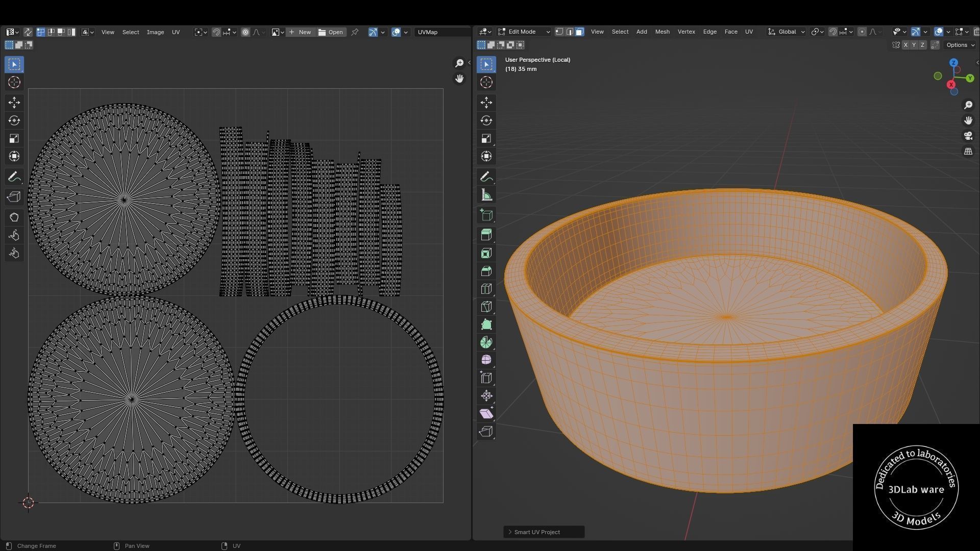This screenshot has height=551, width=980.
Task: Toggle Y mirror axis
Action: pyautogui.click(x=914, y=45)
